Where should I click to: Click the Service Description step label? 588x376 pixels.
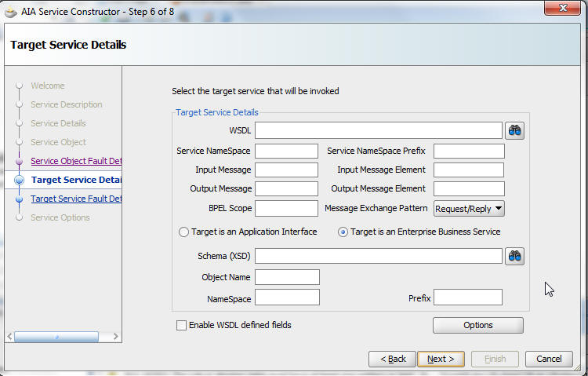point(67,104)
